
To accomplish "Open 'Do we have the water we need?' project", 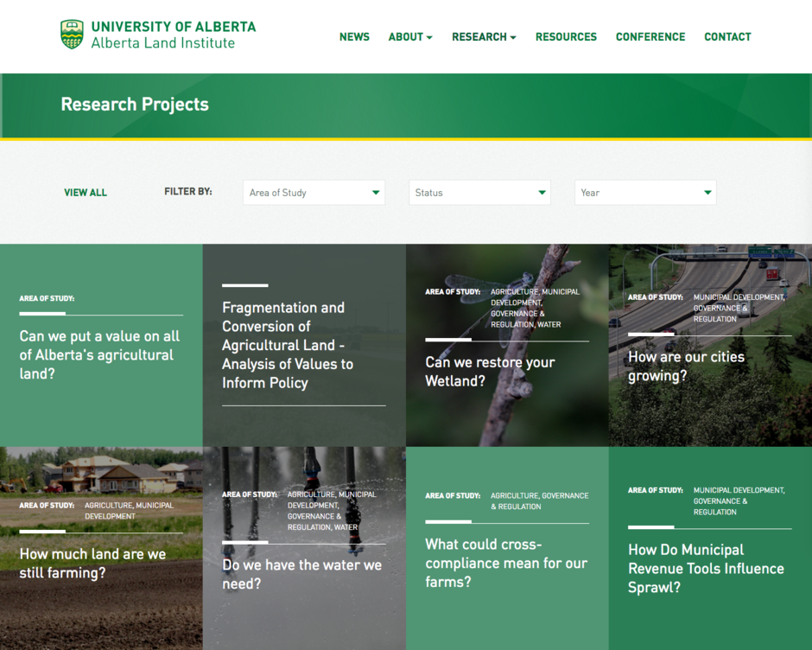I will click(302, 574).
